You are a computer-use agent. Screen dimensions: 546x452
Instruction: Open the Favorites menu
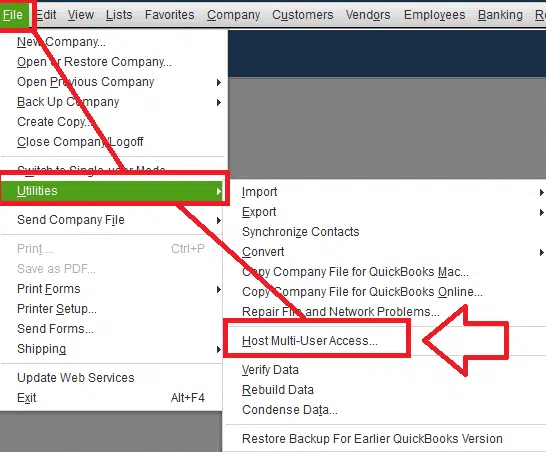point(170,15)
